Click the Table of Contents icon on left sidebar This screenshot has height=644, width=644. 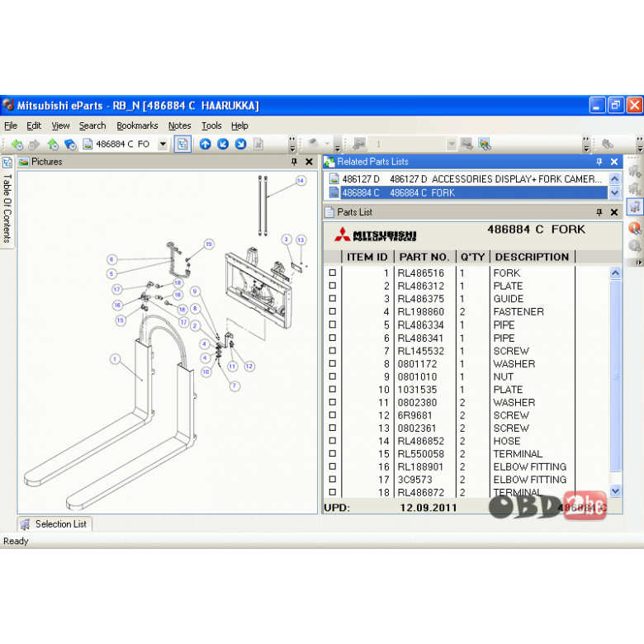(7, 163)
